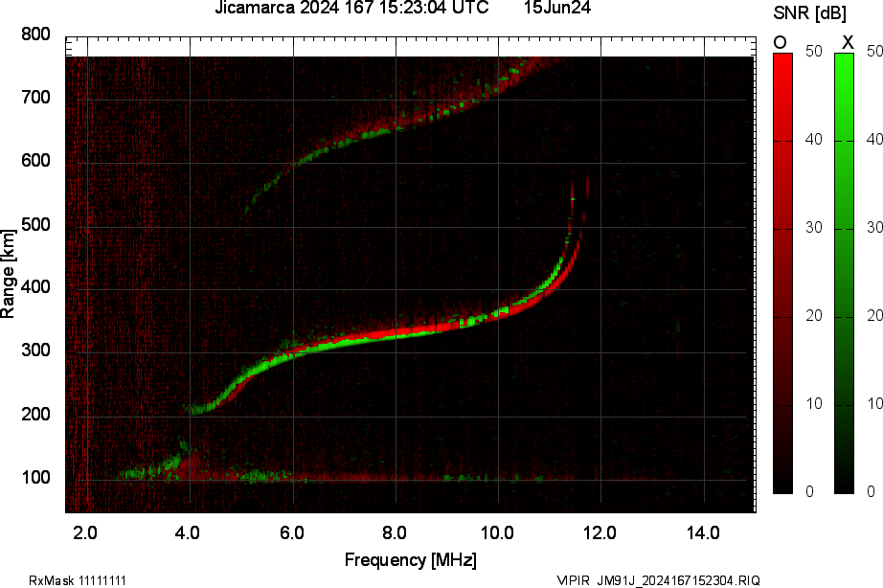Click the 40 label on the O colorbar
This screenshot has height=588, width=883.
814,139
